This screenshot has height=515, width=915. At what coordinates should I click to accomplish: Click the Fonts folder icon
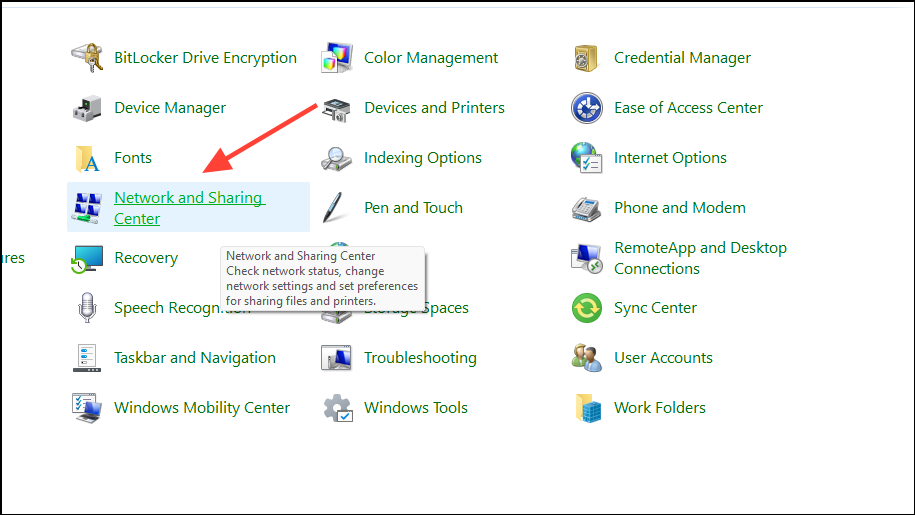87,159
